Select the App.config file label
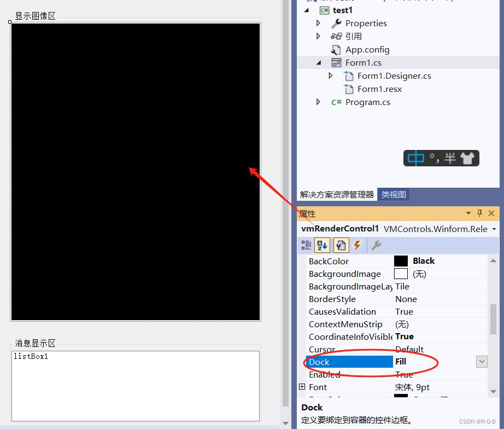Image resolution: width=504 pixels, height=429 pixels. coord(367,50)
